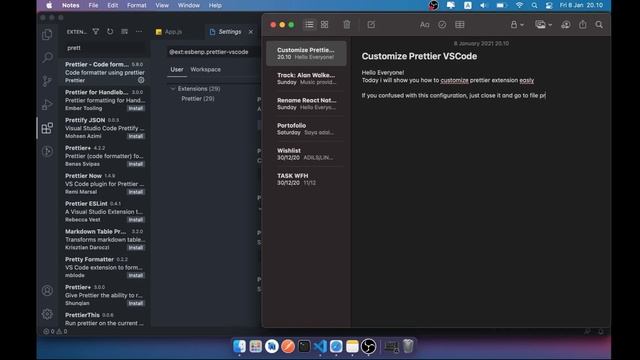Install Prettier for Handlebars extension

(x=136, y=109)
